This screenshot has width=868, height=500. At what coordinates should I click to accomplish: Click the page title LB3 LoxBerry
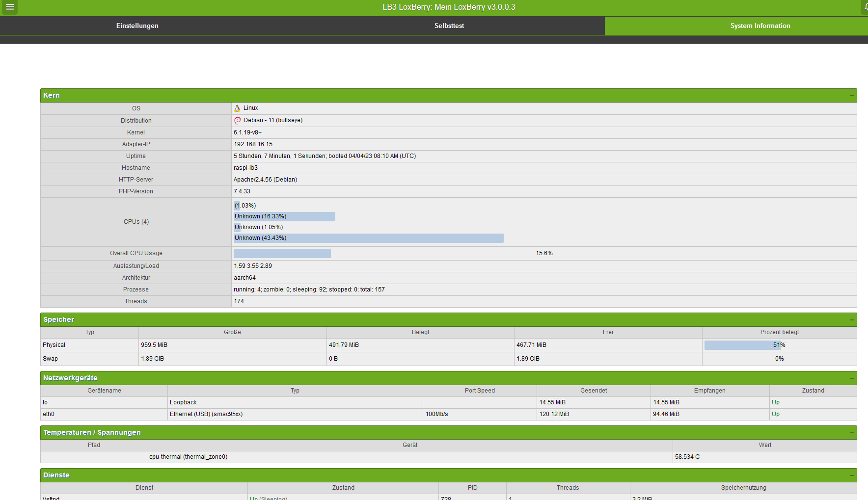[x=448, y=7]
